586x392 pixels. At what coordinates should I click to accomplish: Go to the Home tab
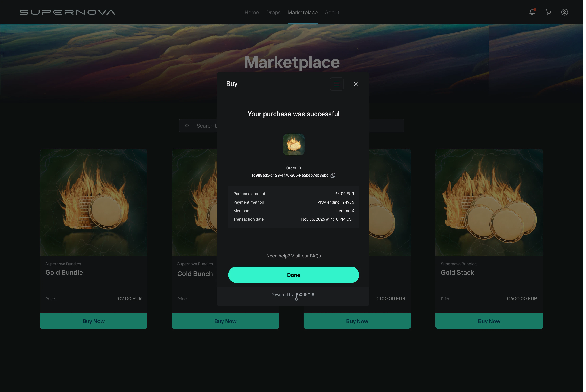(x=251, y=12)
